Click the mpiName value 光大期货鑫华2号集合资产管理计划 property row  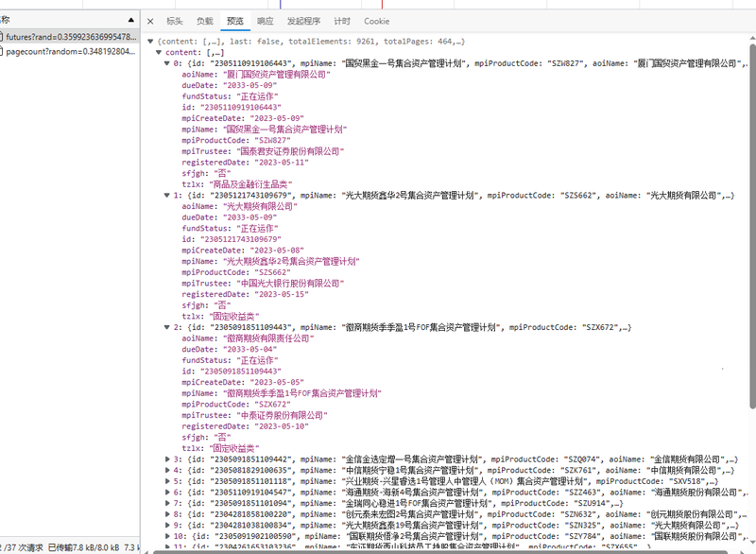pyautogui.click(x=271, y=261)
